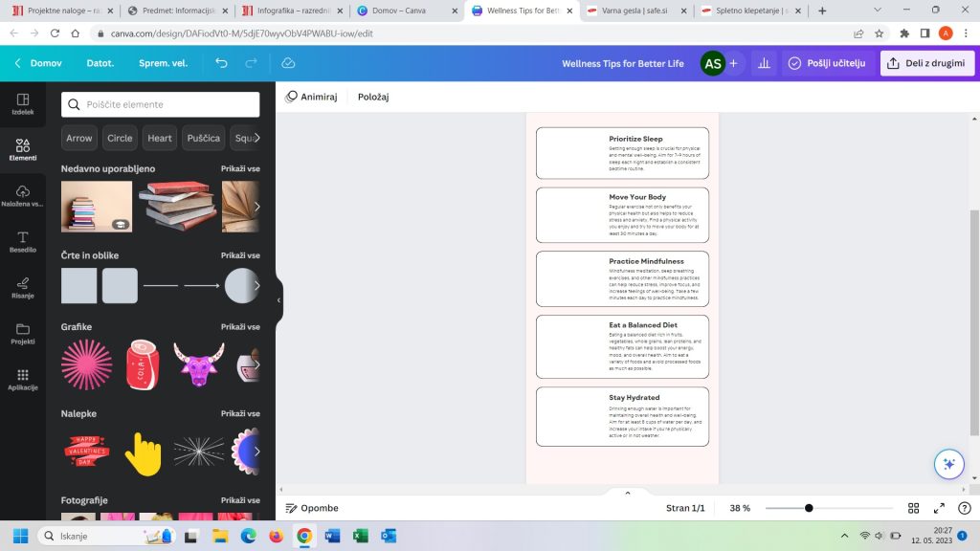This screenshot has width=980, height=551.
Task: Expand the page thumbnails strip chevron
Action: pos(628,493)
